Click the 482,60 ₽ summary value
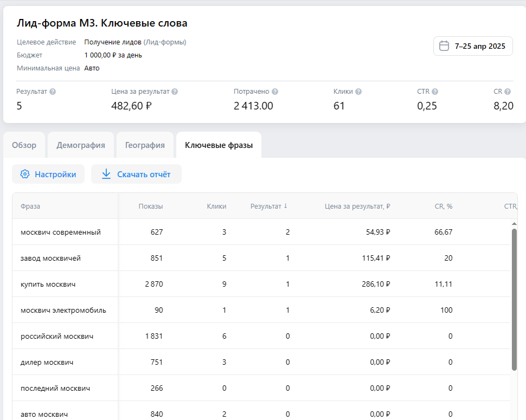 click(132, 106)
